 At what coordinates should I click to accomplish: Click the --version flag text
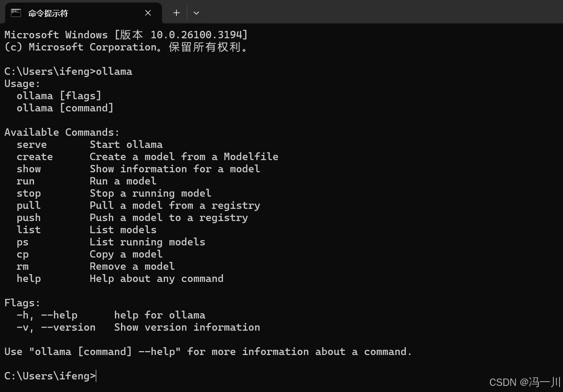[x=68, y=327]
